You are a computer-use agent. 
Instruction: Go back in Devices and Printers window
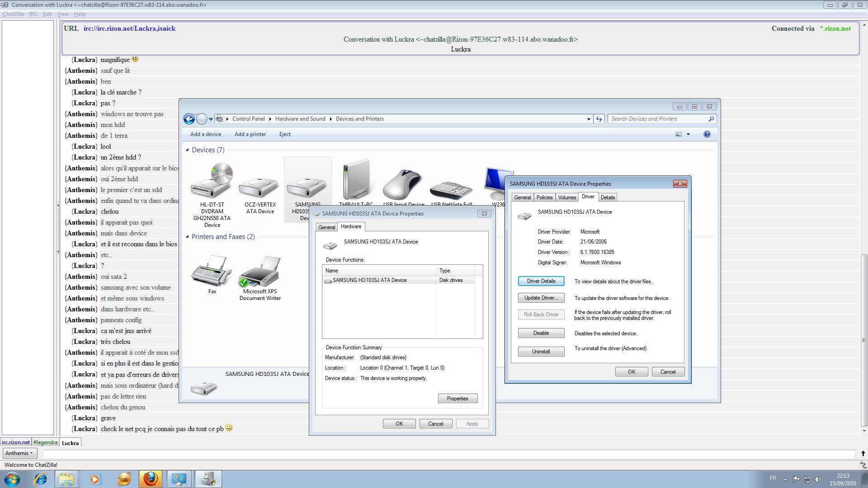pyautogui.click(x=189, y=119)
